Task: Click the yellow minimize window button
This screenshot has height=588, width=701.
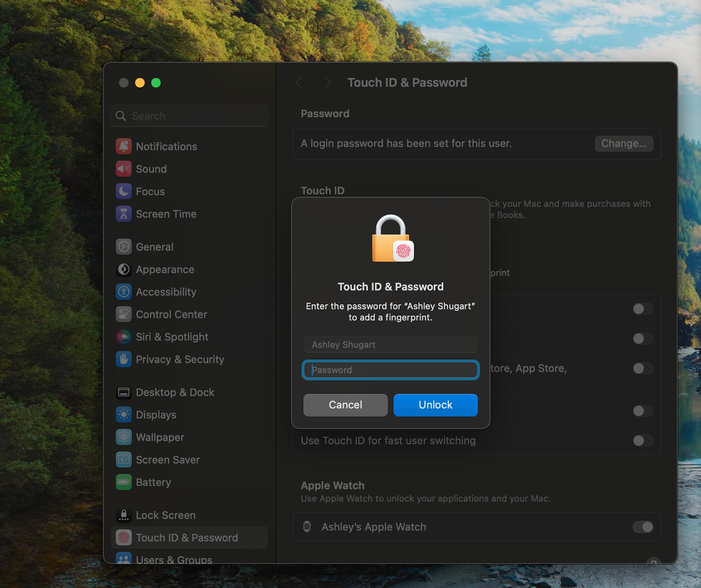Action: coord(140,83)
